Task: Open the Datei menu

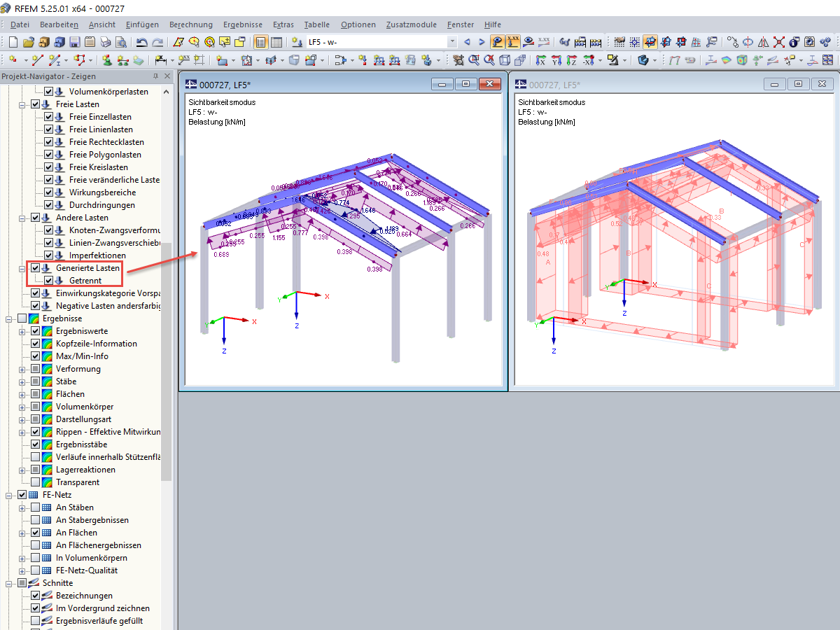Action: pyautogui.click(x=20, y=24)
